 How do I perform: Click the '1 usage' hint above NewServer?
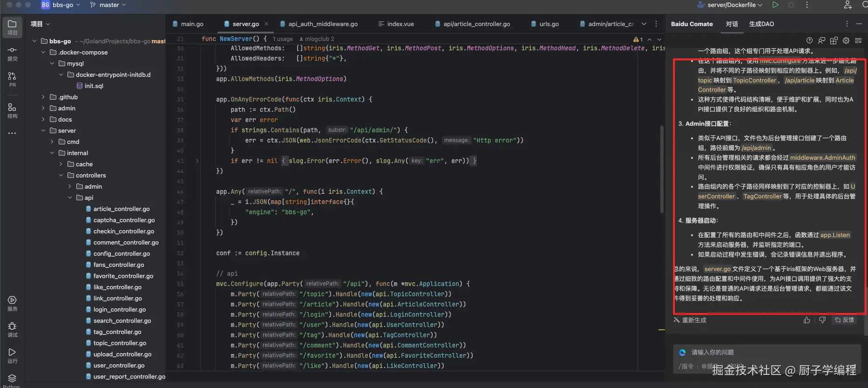283,39
